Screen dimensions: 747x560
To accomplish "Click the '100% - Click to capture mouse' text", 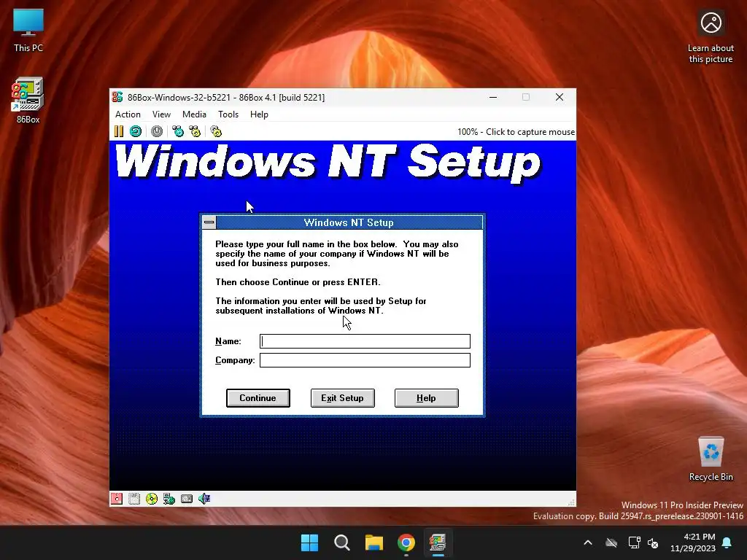I will [x=516, y=132].
